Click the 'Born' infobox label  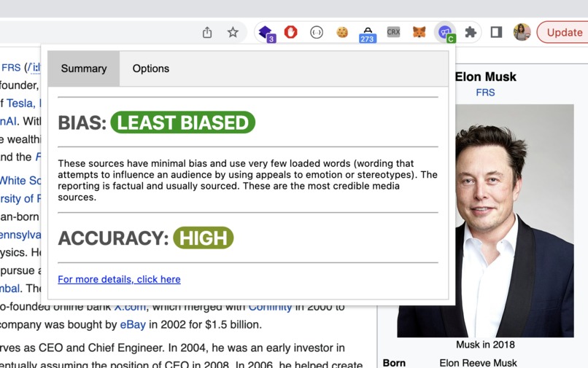(394, 363)
